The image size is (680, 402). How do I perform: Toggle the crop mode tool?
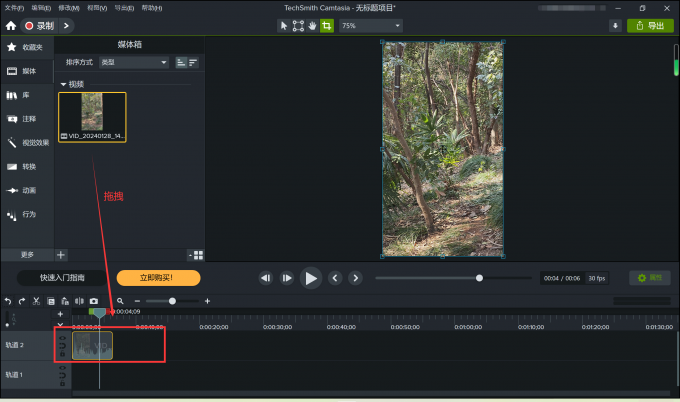pyautogui.click(x=327, y=26)
